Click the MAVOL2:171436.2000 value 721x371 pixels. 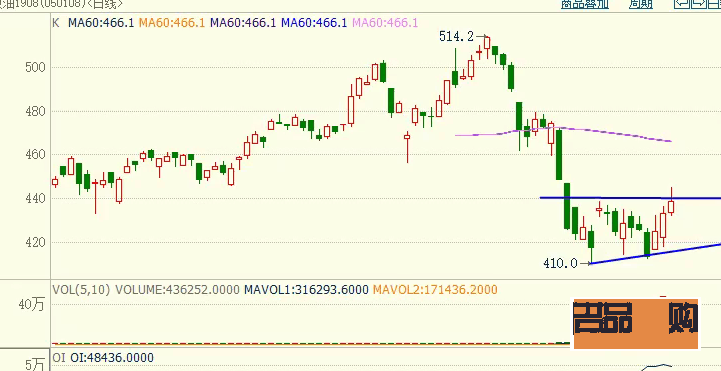(x=435, y=290)
